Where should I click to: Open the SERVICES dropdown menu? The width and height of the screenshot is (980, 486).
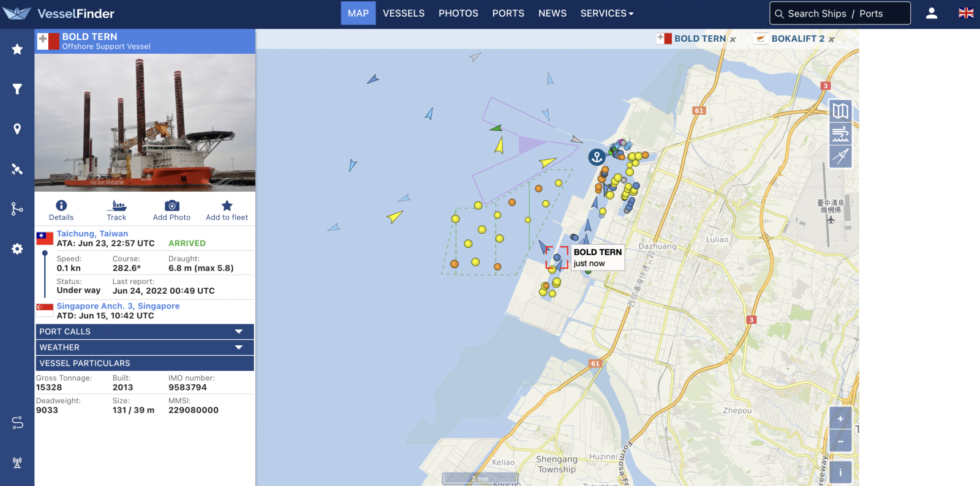(x=607, y=13)
